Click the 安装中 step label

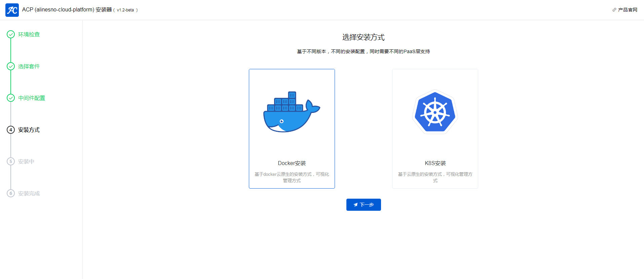pyautogui.click(x=26, y=161)
